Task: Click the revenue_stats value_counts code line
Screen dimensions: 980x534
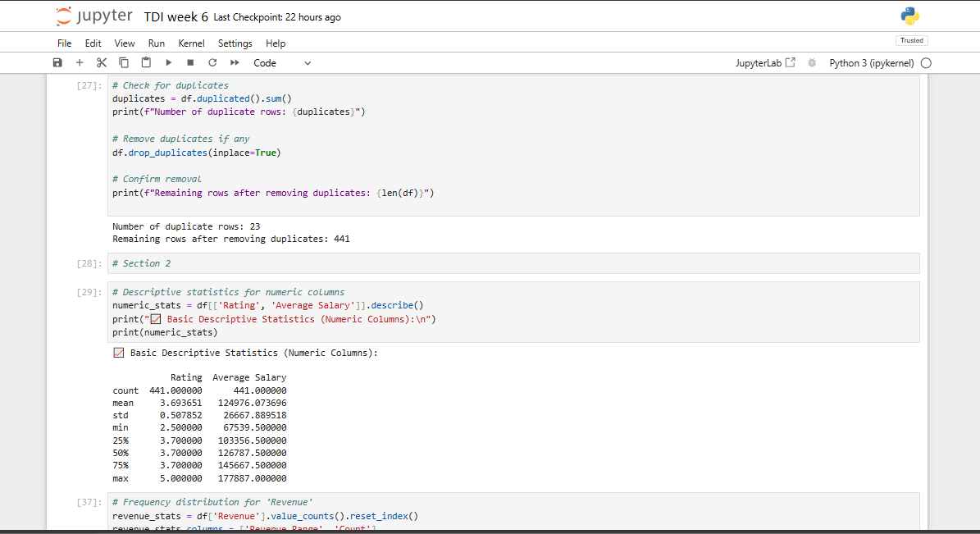Action: tap(266, 516)
